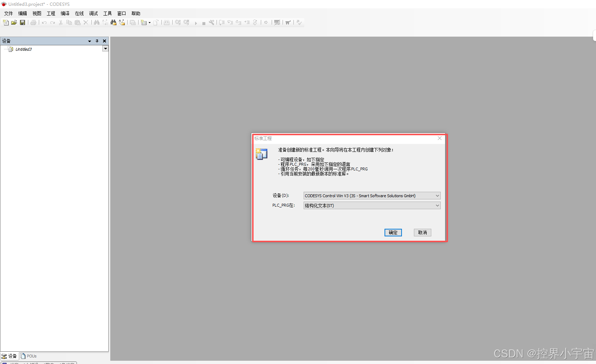Open the 编译 menu

pyautogui.click(x=65, y=13)
